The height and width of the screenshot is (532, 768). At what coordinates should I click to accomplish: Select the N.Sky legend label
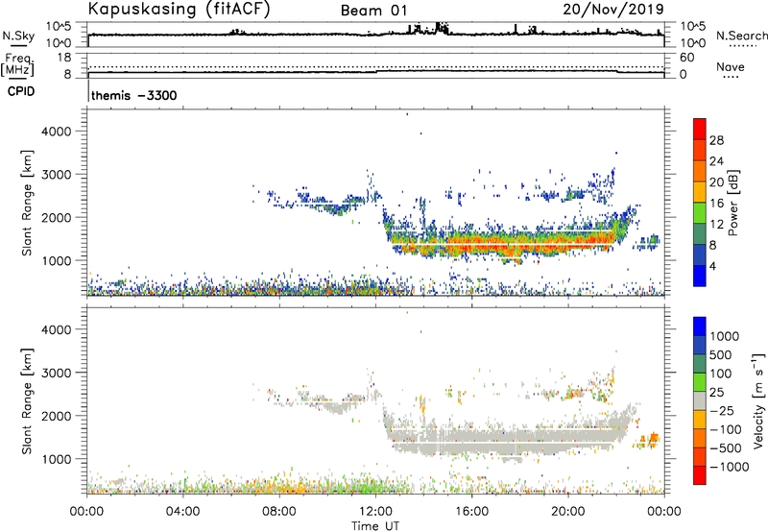tap(18, 36)
